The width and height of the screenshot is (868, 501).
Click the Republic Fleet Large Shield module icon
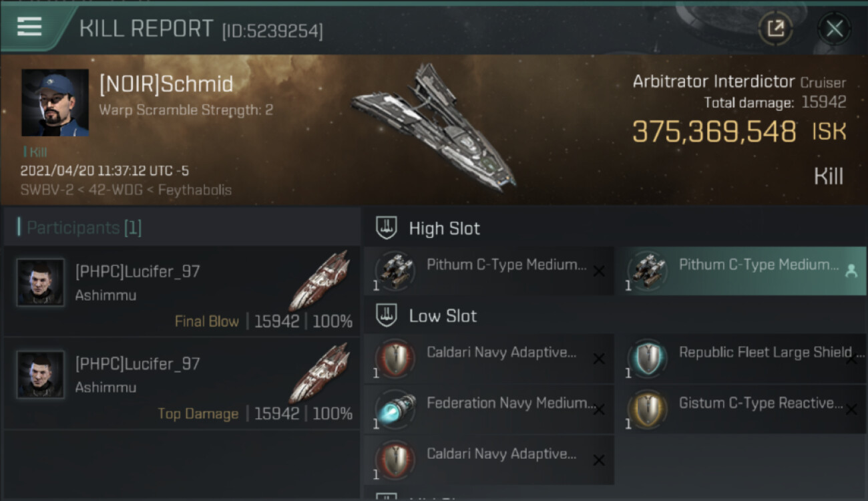coord(648,359)
